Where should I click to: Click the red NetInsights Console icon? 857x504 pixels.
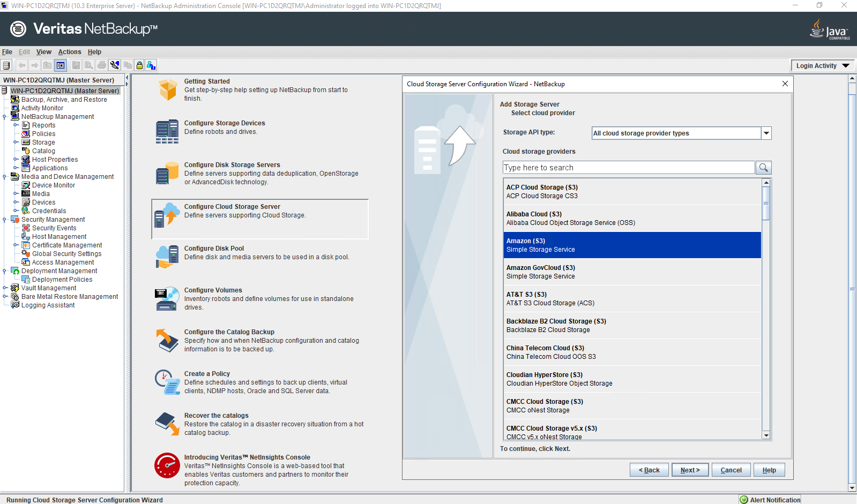click(x=167, y=465)
